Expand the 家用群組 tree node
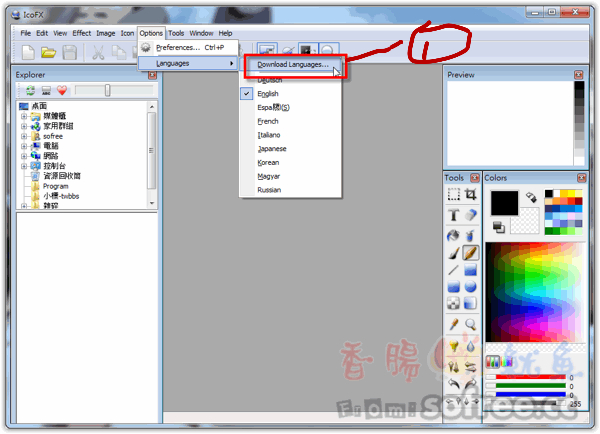 (24, 126)
